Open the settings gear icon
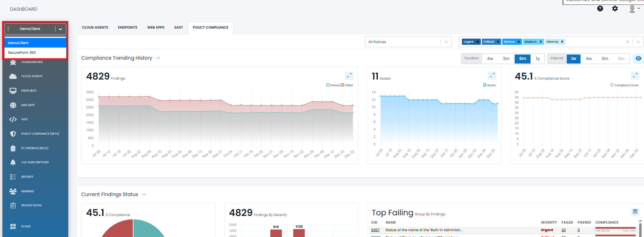This screenshot has width=644, height=237. pos(615,9)
